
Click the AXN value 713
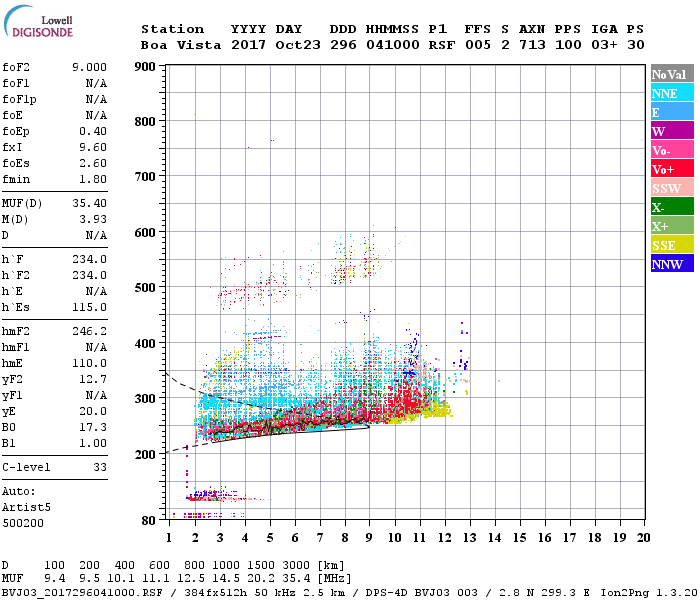click(x=532, y=45)
